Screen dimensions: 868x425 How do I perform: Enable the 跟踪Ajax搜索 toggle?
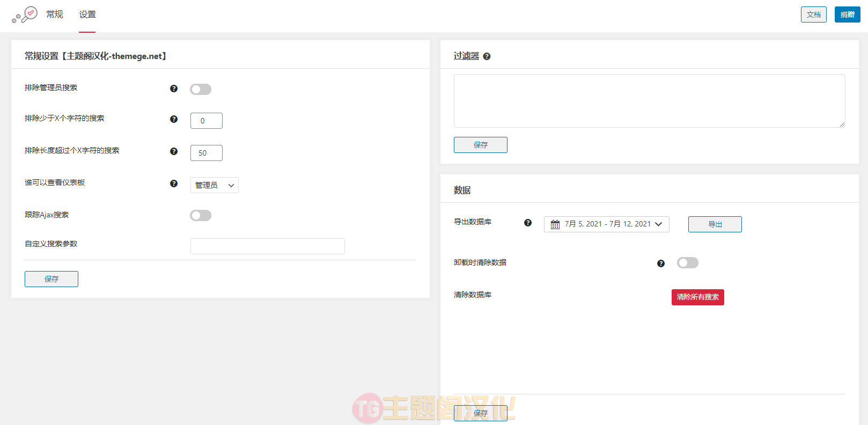click(x=201, y=215)
